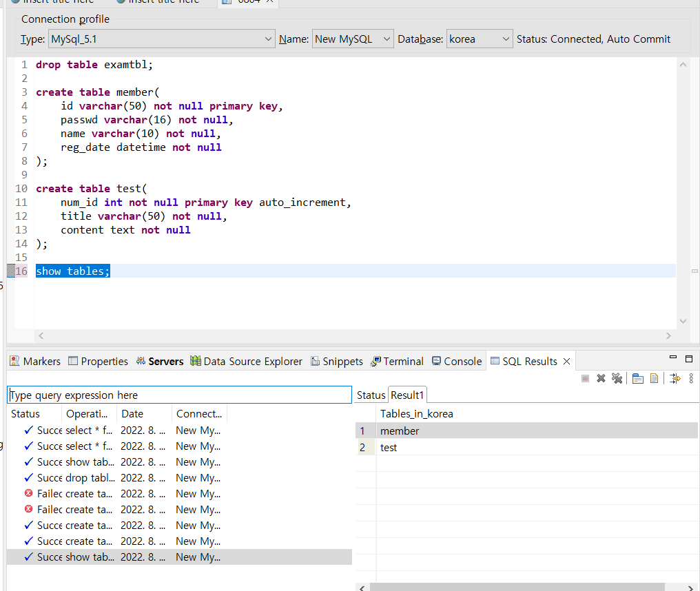
Task: Click the selected 'show tables;' text
Action: [x=73, y=271]
